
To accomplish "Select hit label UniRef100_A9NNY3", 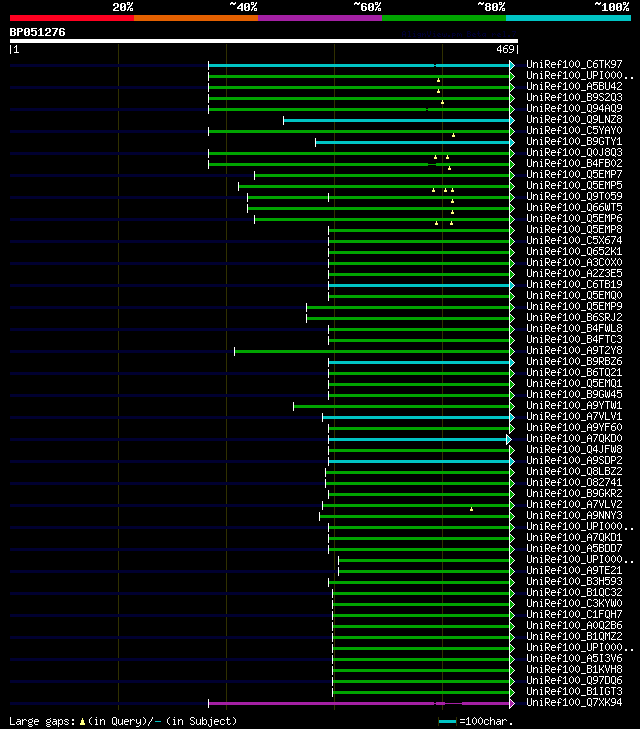I will [574, 515].
